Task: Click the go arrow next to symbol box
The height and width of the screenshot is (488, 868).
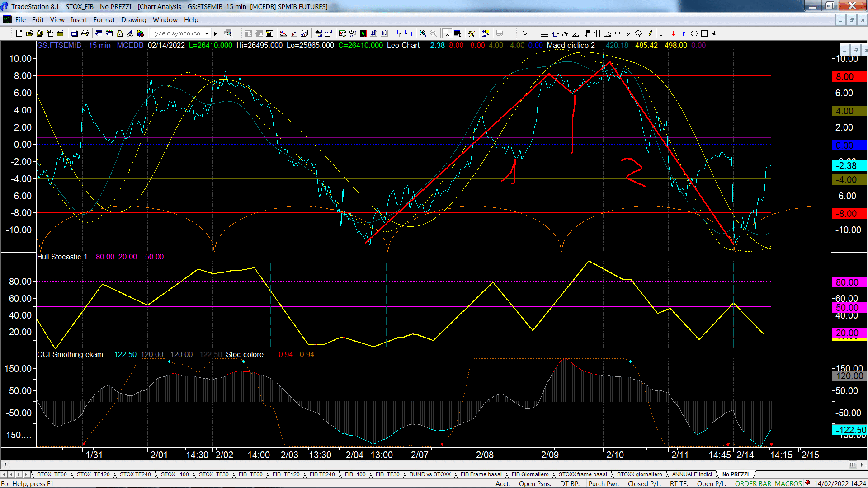Action: tap(216, 33)
